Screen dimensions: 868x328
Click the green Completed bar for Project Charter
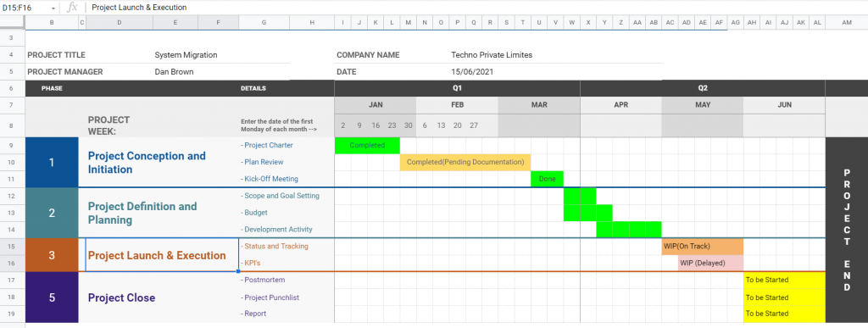point(368,146)
